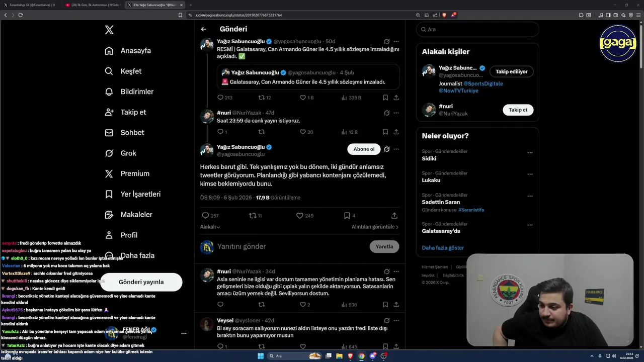The width and height of the screenshot is (644, 362).
Task: Open quoted tweet by Yağız Sabuncuoğlu 4 Şub
Action: pos(308,77)
